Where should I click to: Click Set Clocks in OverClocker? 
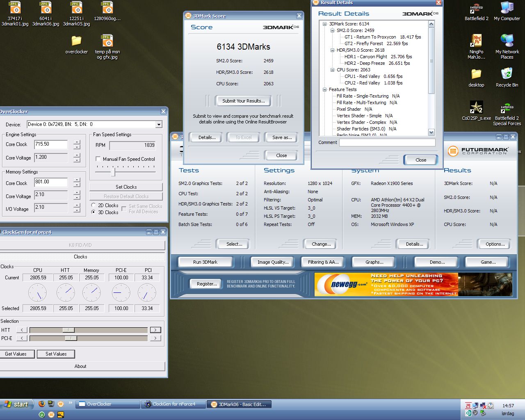pos(126,187)
